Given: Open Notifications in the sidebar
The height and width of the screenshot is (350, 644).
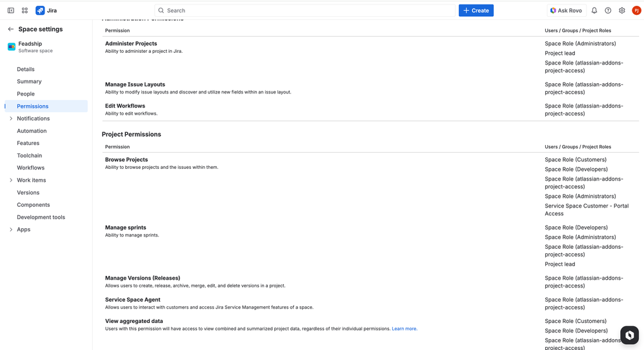Looking at the screenshot, I should [x=34, y=119].
